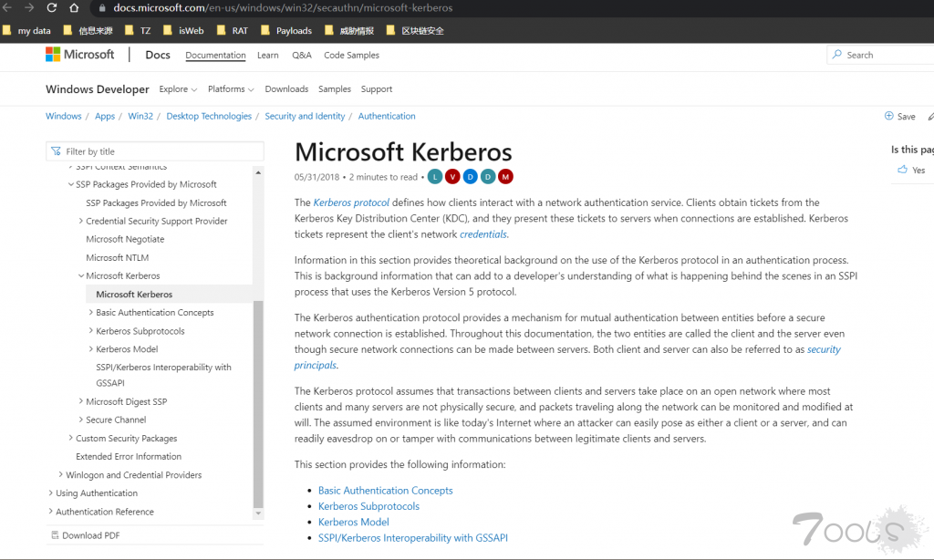Open the isWeb bookmark folder
Viewport: 934px width, 560px height.
[183, 30]
